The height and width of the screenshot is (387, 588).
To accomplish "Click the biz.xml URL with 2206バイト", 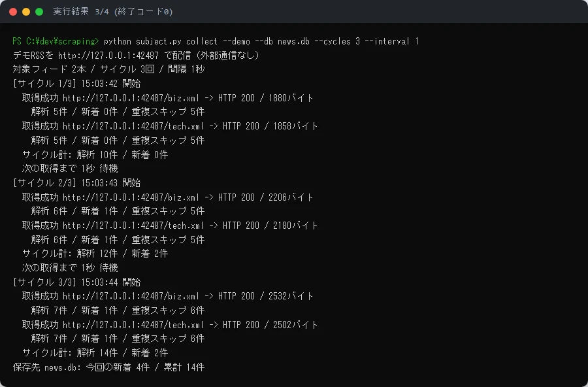I will (131, 197).
